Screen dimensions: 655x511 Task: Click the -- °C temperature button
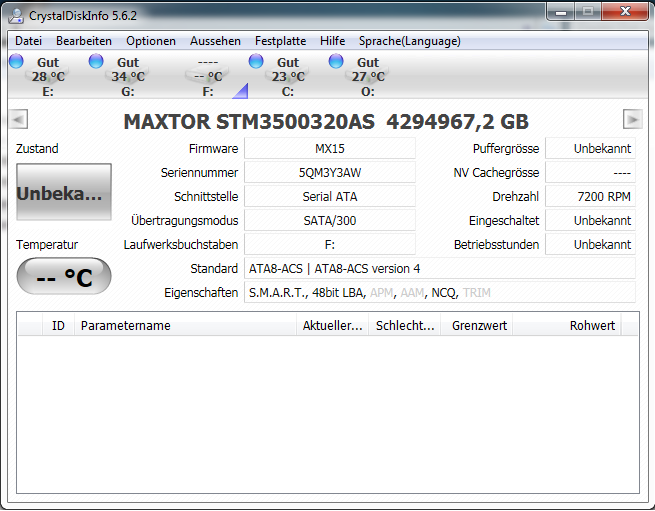(64, 276)
